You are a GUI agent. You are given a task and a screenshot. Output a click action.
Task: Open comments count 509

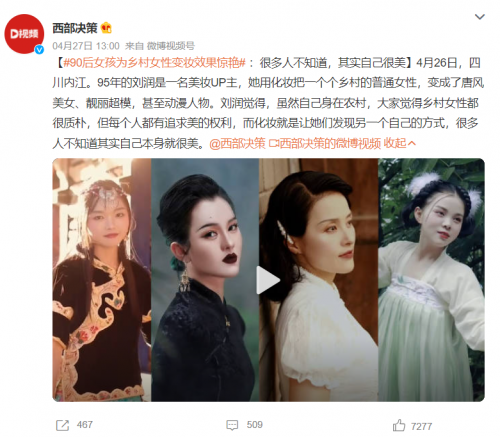click(255, 425)
